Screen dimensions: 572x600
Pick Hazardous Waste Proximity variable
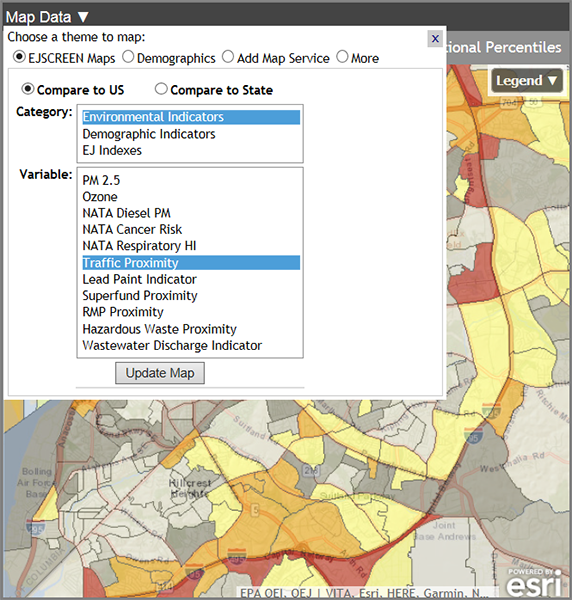(191, 329)
